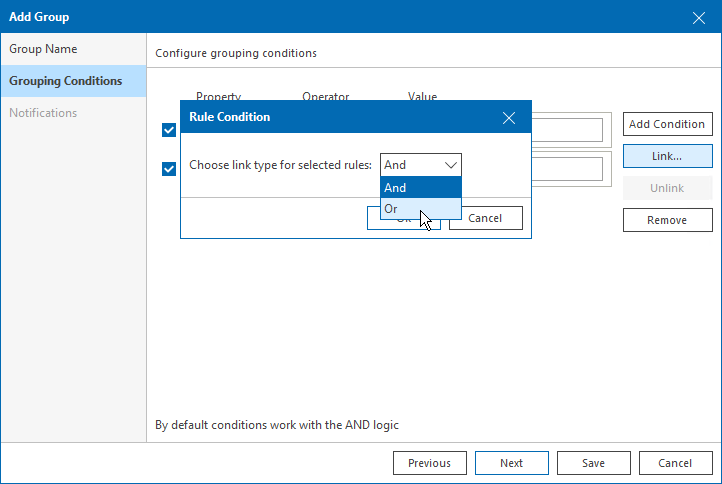
Task: Toggle the first condition row checkbox
Action: (169, 129)
